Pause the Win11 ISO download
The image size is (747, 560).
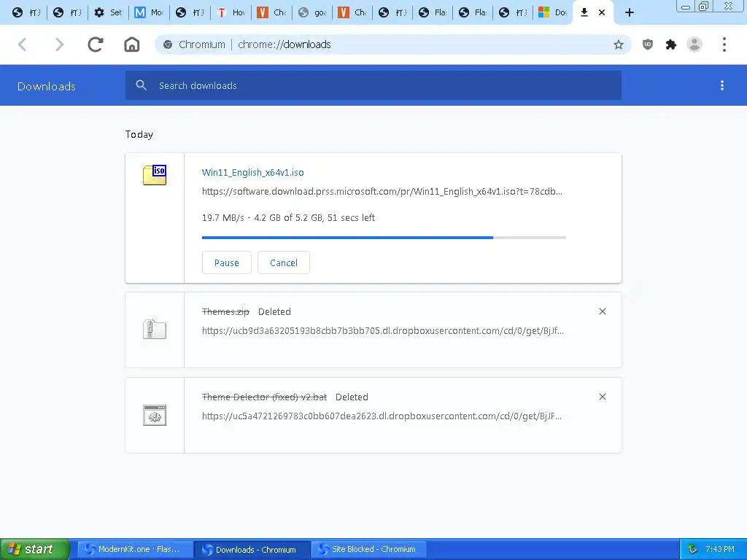(x=227, y=262)
